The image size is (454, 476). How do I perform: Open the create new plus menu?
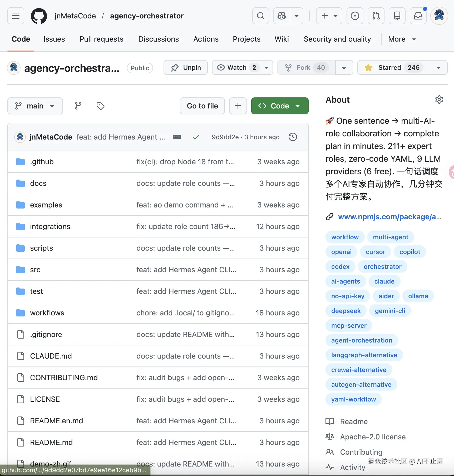[x=329, y=16]
